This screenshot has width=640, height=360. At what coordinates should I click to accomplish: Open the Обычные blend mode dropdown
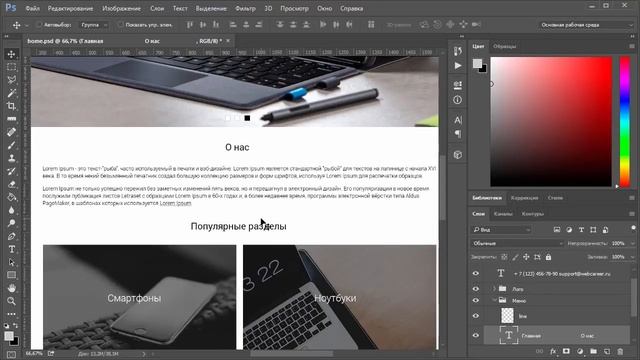tap(517, 243)
